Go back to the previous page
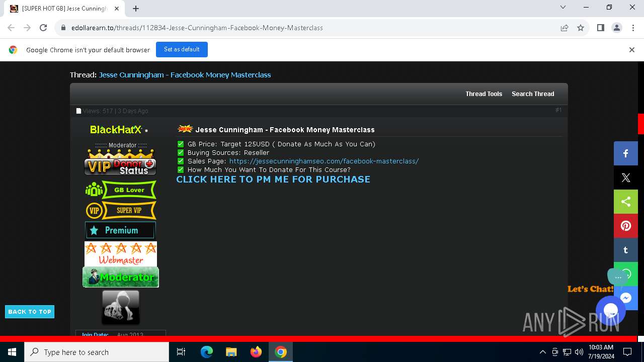The height and width of the screenshot is (362, 644). pos(11,28)
